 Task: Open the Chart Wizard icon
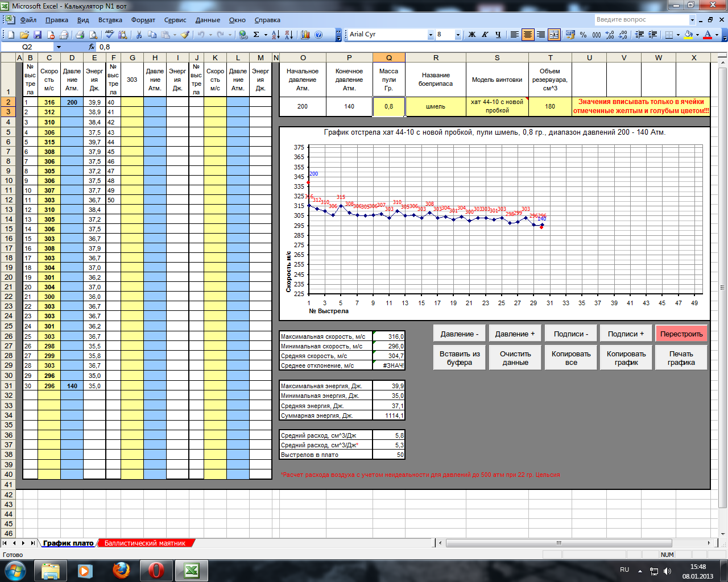[305, 35]
